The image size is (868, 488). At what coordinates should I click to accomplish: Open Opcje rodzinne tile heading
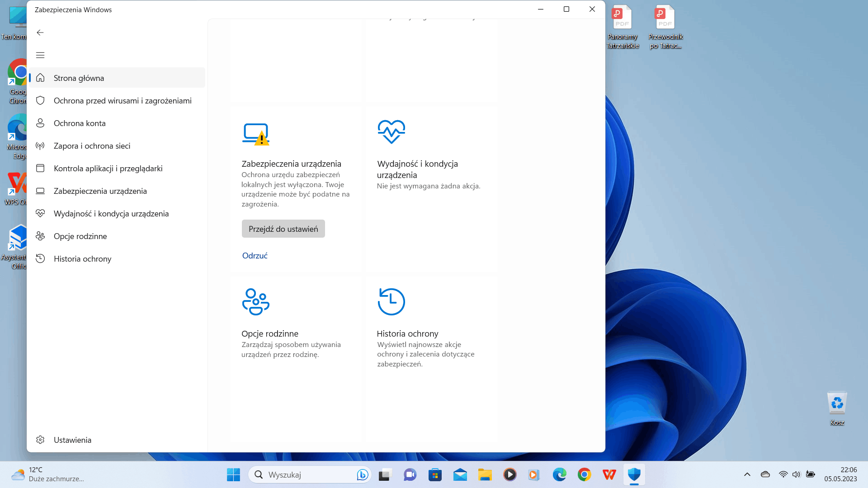269,333
